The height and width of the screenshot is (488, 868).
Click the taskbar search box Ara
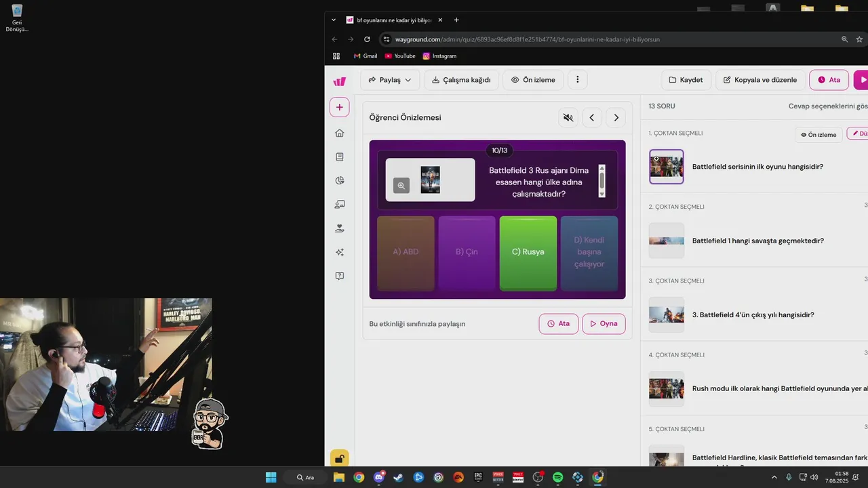point(306,477)
